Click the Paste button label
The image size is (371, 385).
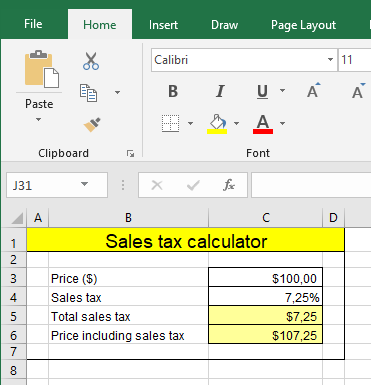click(39, 104)
